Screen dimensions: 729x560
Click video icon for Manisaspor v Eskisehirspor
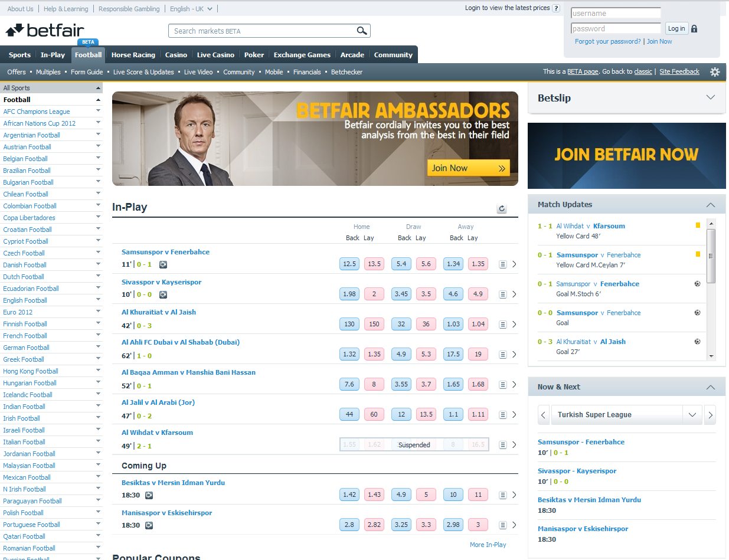click(x=149, y=525)
